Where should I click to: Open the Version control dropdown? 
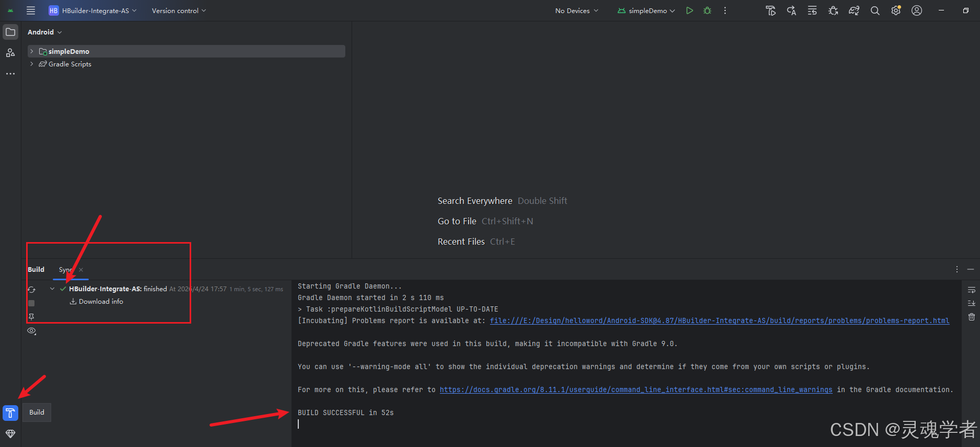coord(179,10)
